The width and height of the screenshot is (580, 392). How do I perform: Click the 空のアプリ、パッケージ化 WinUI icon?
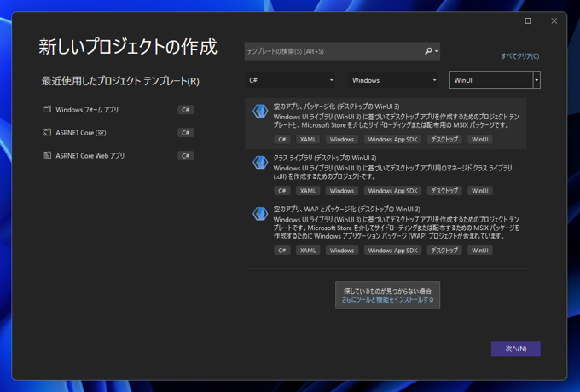click(x=260, y=111)
